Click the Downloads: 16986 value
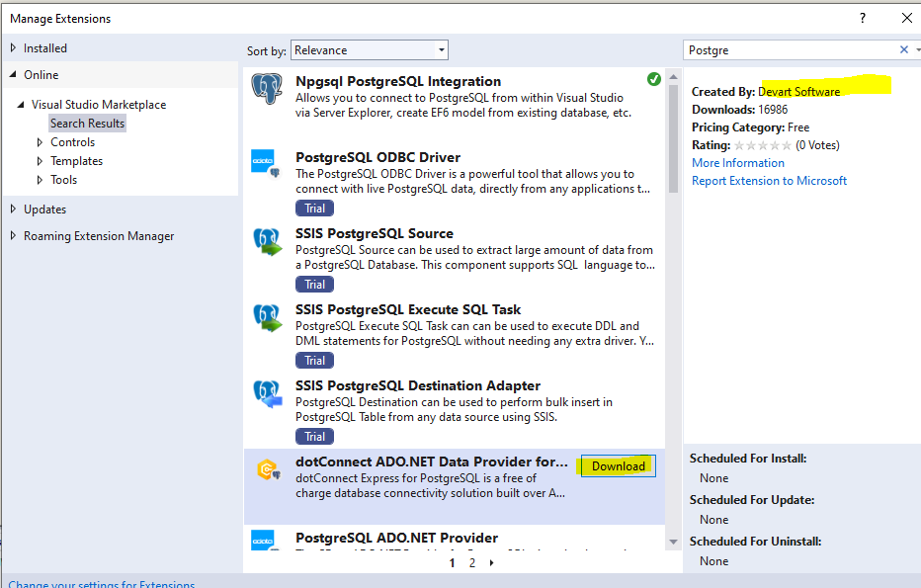This screenshot has height=588, width=921. (x=773, y=110)
